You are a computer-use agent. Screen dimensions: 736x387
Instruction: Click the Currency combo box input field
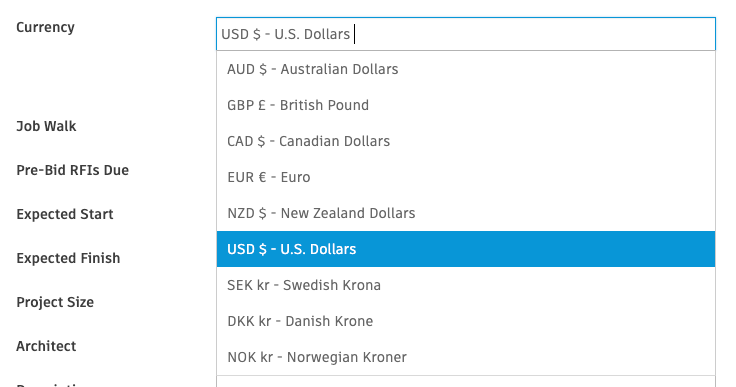(466, 34)
